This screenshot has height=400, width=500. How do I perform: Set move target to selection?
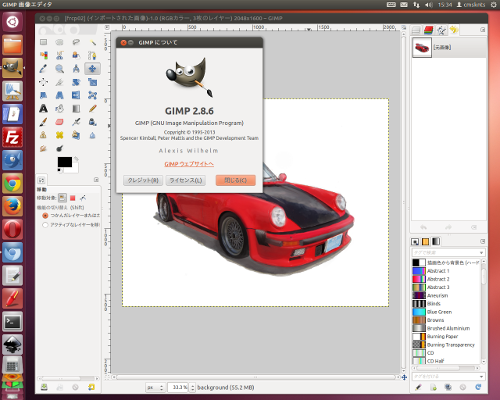73,198
